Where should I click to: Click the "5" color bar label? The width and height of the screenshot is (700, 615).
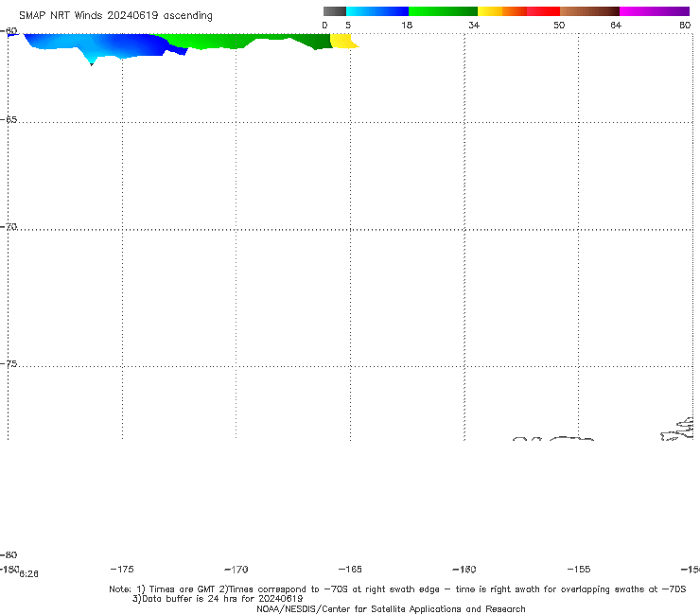[348, 25]
